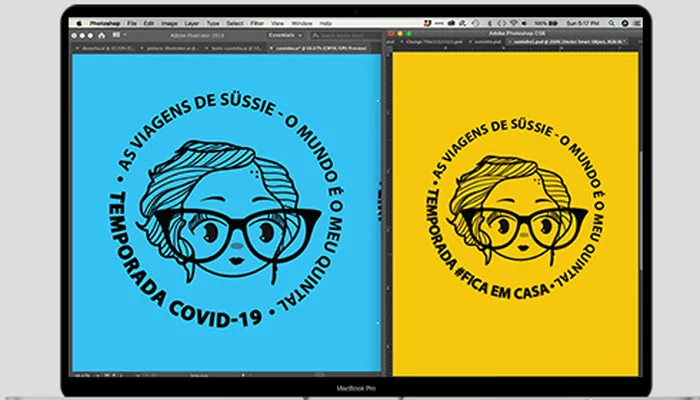This screenshot has height=400, width=700.
Task: Switch to the 'pintura illustrator' document tab
Action: [172, 48]
